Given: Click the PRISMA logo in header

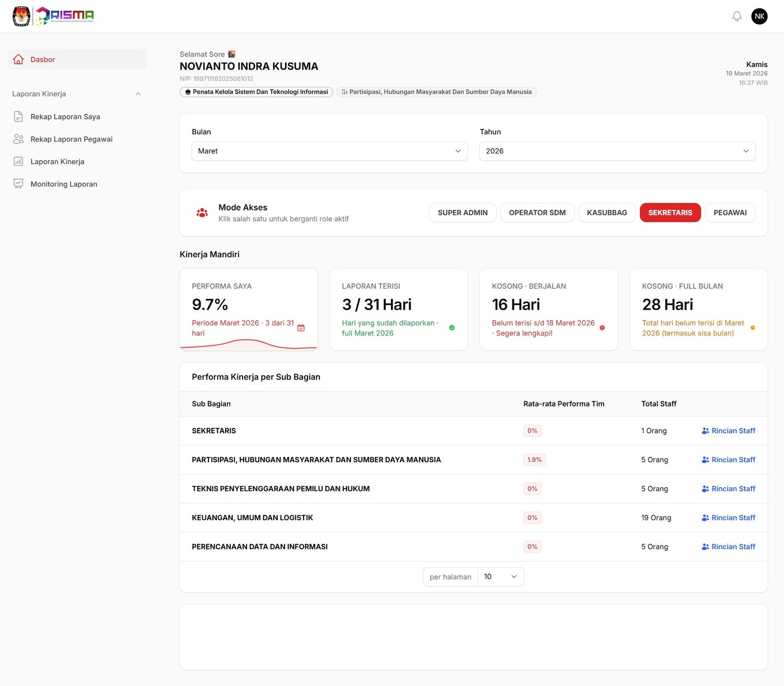Looking at the screenshot, I should 64,16.
